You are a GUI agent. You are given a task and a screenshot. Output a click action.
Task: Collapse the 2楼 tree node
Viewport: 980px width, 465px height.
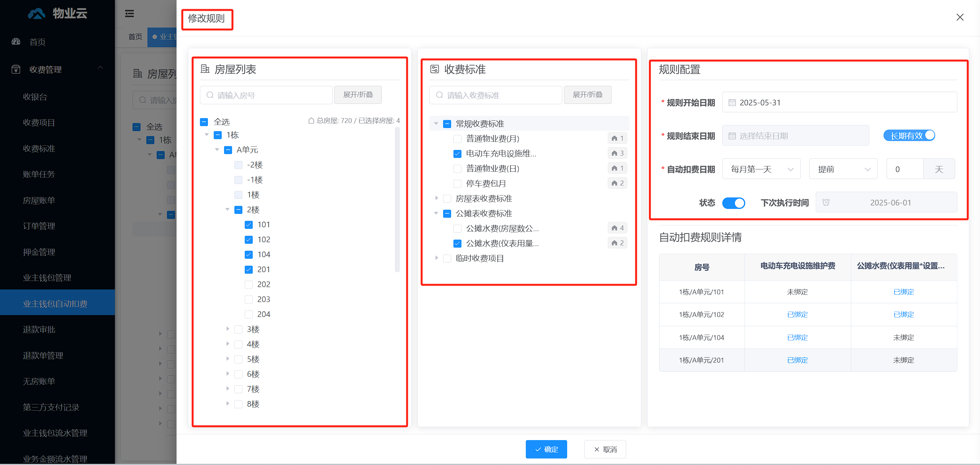[x=227, y=209]
